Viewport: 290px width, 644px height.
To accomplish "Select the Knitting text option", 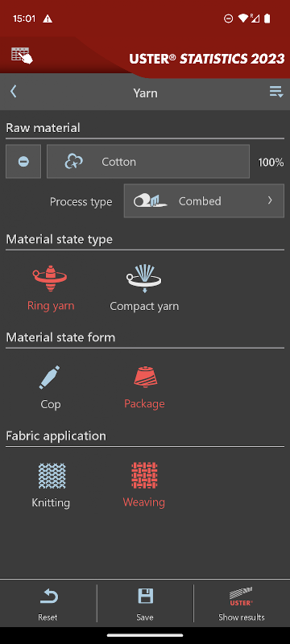I will tap(51, 502).
